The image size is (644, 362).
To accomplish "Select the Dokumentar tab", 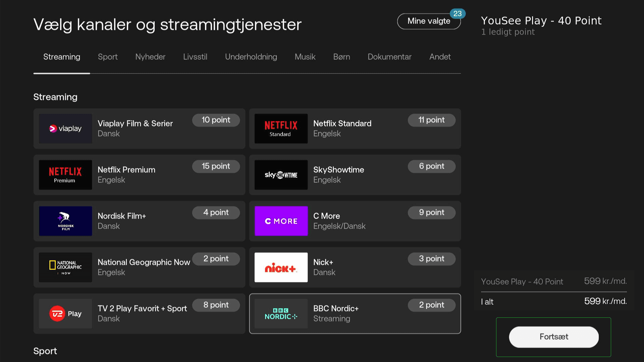I will click(x=389, y=57).
